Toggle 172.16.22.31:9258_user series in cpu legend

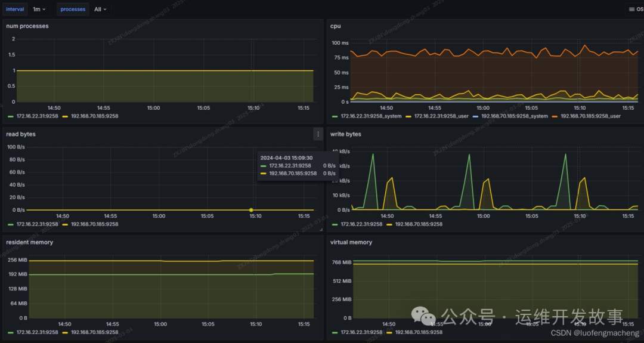(x=441, y=116)
